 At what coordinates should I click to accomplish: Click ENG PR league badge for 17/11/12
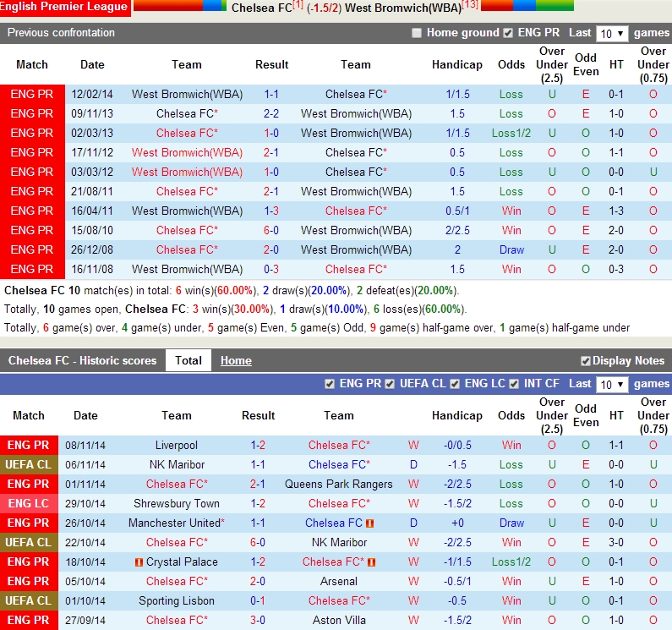tap(32, 153)
